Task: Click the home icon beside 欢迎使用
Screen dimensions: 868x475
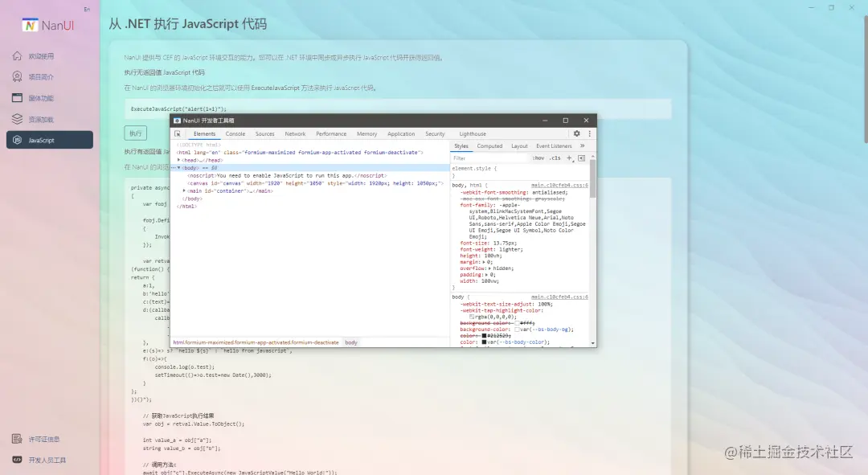Action: point(17,56)
